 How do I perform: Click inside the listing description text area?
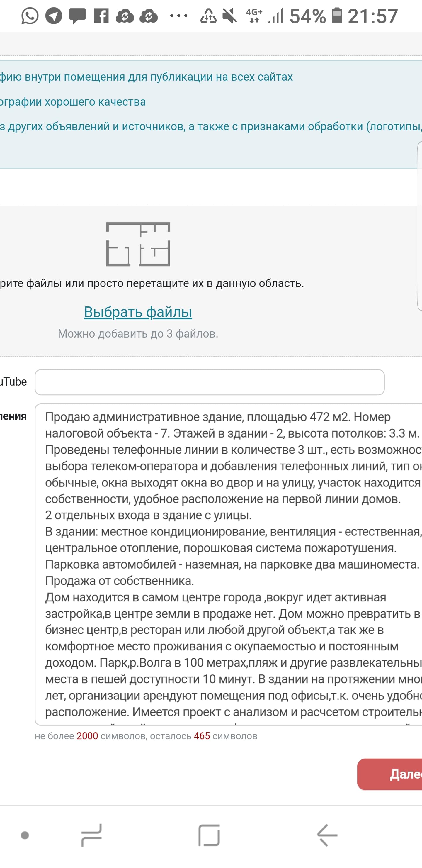tap(229, 563)
